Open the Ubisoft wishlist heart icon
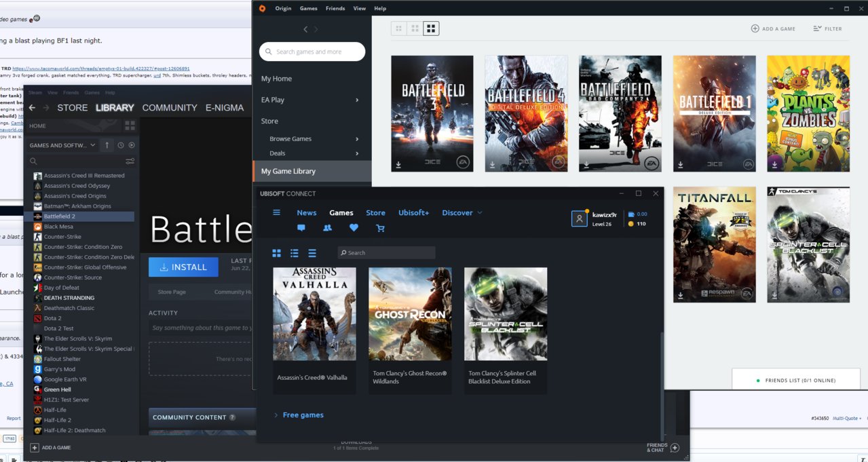This screenshot has height=462, width=868. 354,228
